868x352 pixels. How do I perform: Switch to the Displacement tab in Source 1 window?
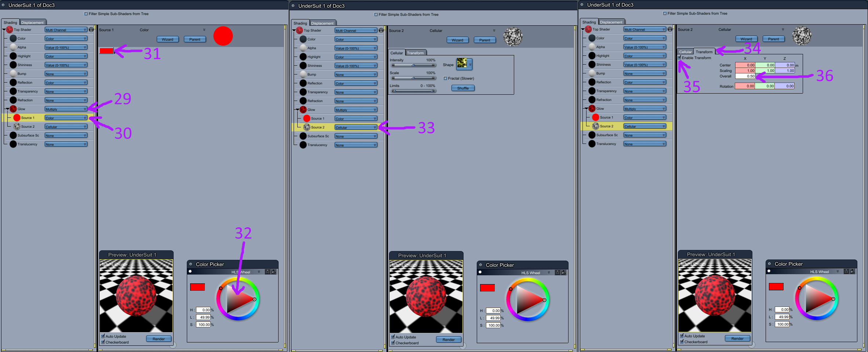(32, 22)
